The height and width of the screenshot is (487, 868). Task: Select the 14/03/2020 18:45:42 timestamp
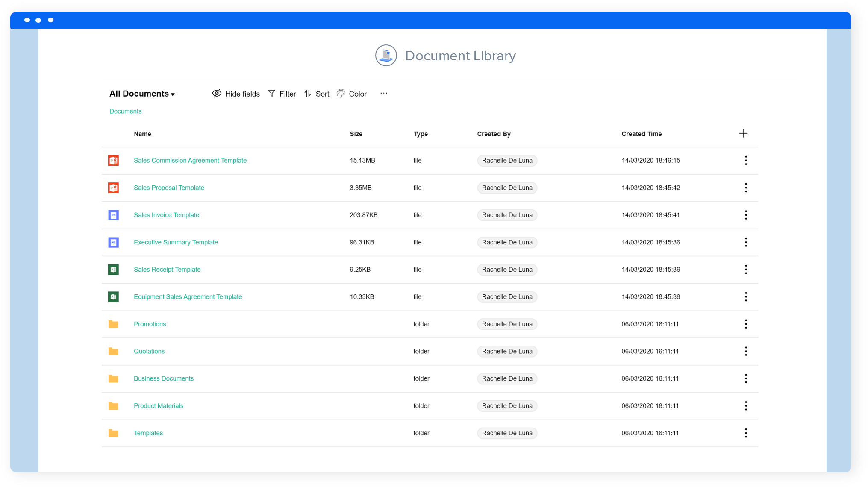coord(650,188)
